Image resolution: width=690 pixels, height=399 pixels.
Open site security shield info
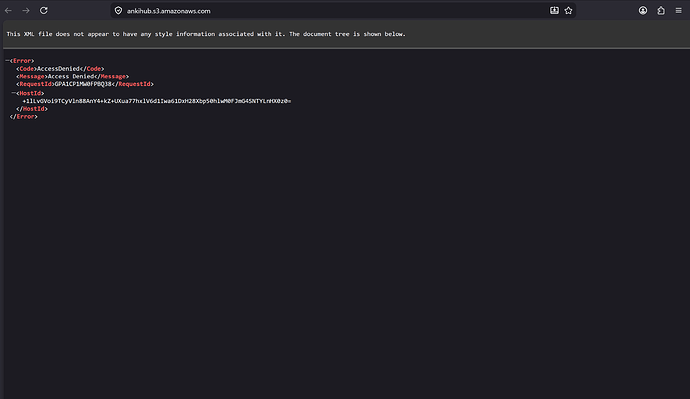click(x=118, y=11)
